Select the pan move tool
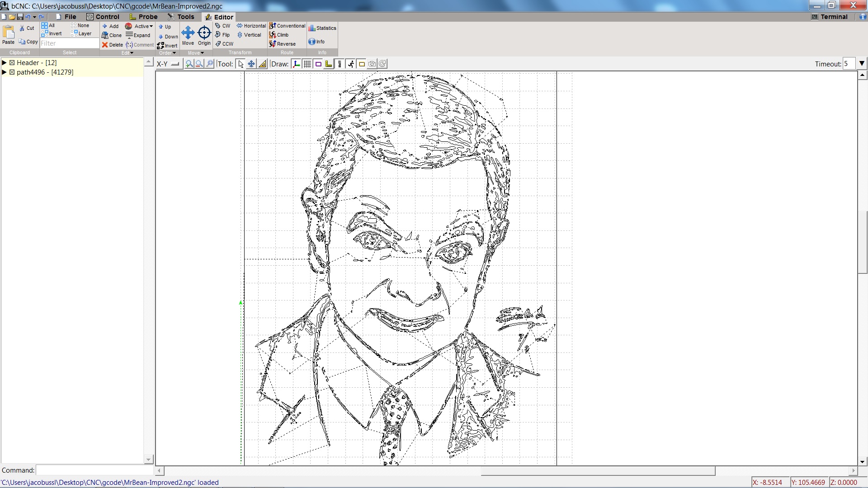The image size is (868, 488). pos(251,64)
